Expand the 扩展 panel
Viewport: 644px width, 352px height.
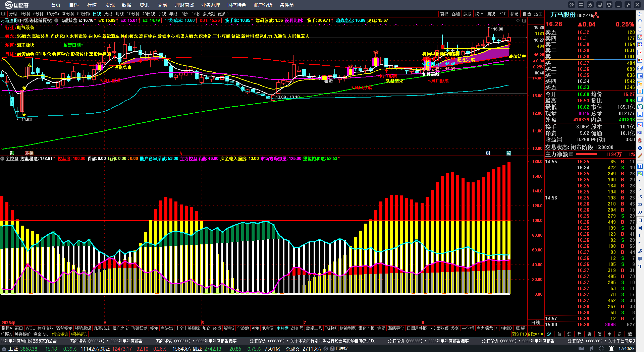pos(6,334)
